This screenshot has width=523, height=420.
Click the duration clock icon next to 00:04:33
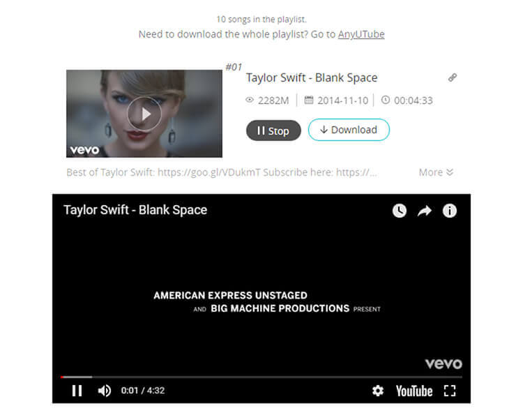pos(385,100)
